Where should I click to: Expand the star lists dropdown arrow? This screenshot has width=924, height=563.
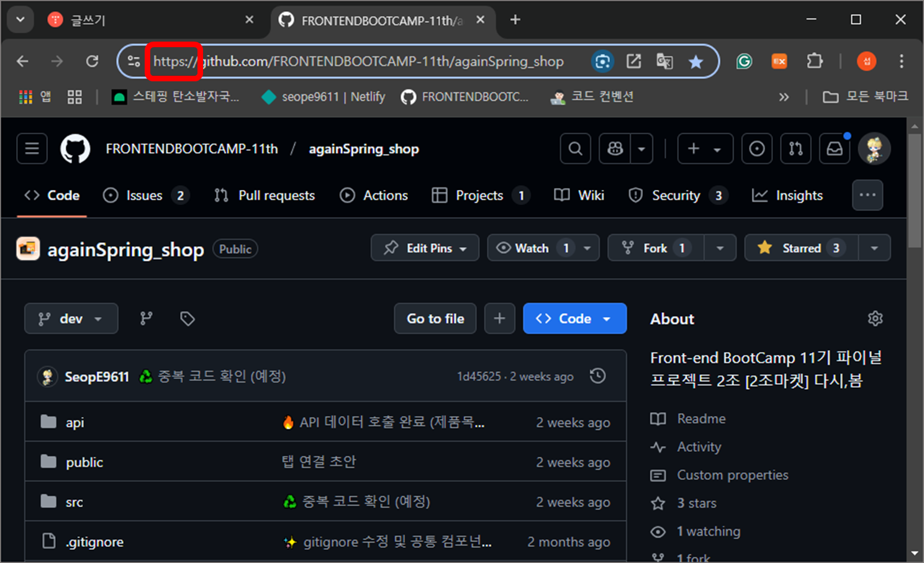point(874,248)
